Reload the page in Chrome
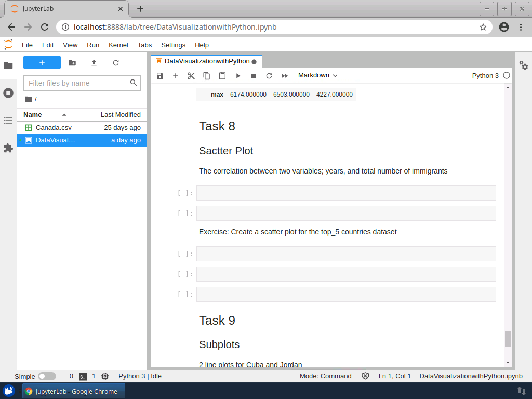This screenshot has width=532, height=399. click(45, 27)
